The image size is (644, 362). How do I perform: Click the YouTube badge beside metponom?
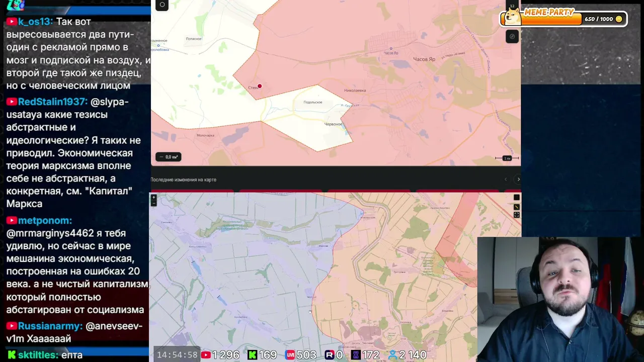(11, 221)
